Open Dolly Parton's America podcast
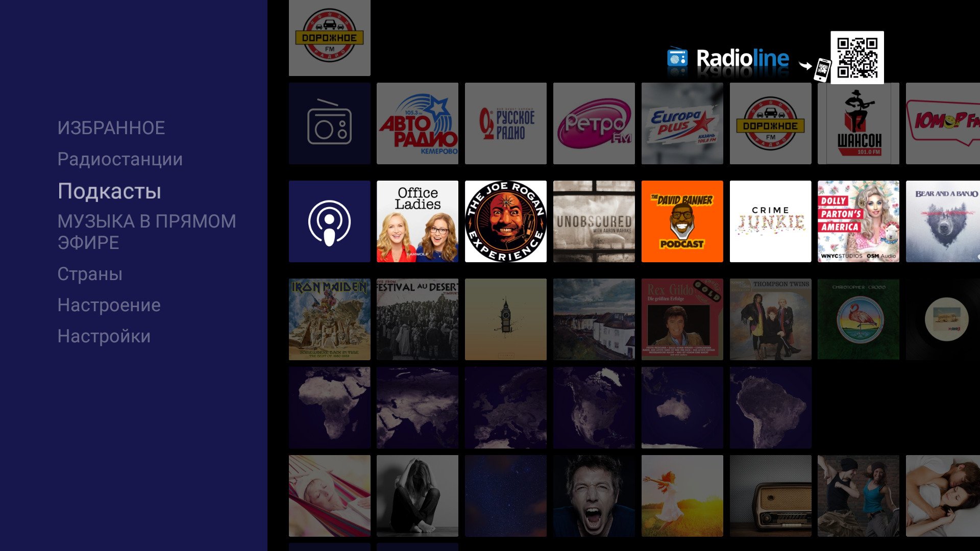980x551 pixels. coord(859,221)
